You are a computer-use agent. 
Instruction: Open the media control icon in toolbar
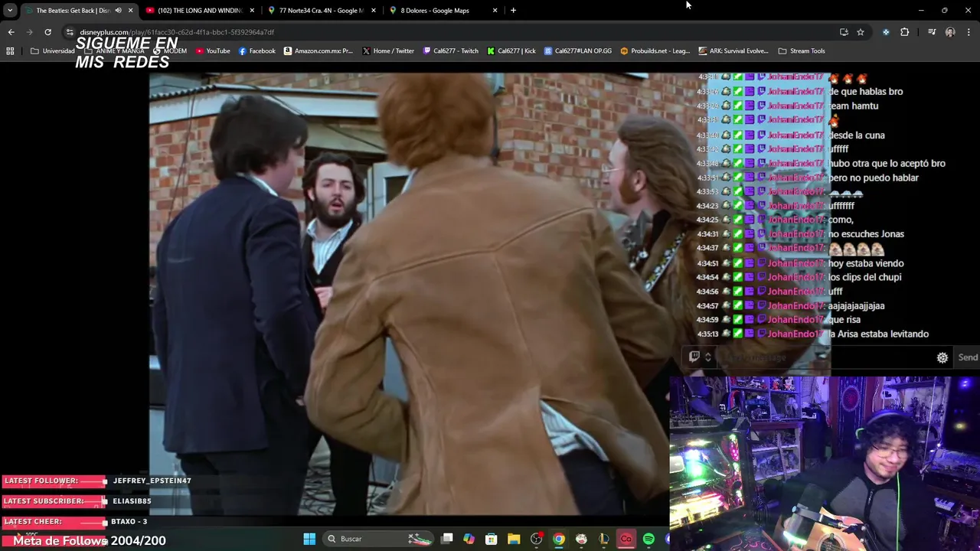[932, 32]
